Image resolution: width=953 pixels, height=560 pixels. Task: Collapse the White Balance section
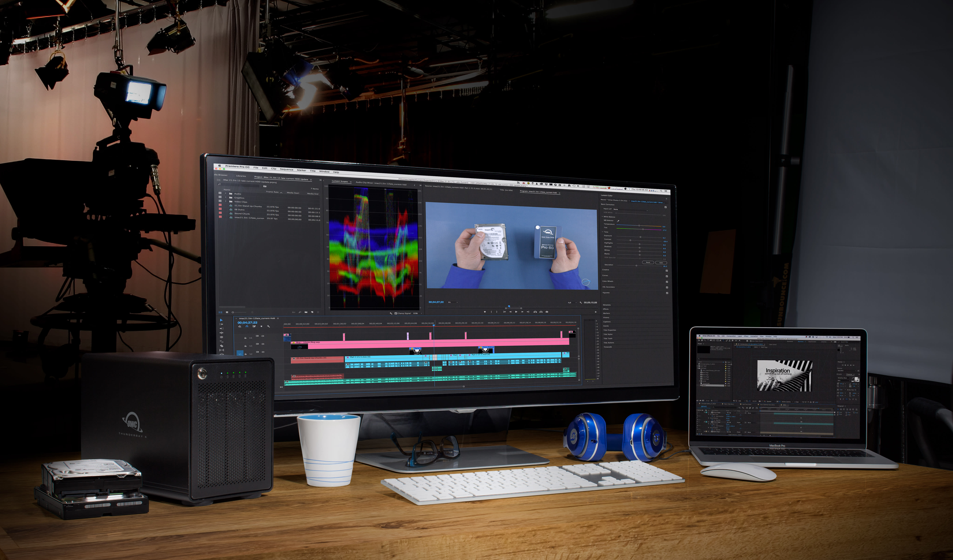pyautogui.click(x=602, y=217)
